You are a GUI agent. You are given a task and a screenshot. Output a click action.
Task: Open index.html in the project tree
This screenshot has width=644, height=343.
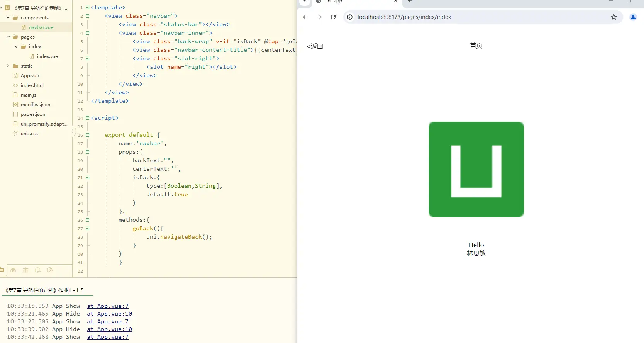(32, 85)
